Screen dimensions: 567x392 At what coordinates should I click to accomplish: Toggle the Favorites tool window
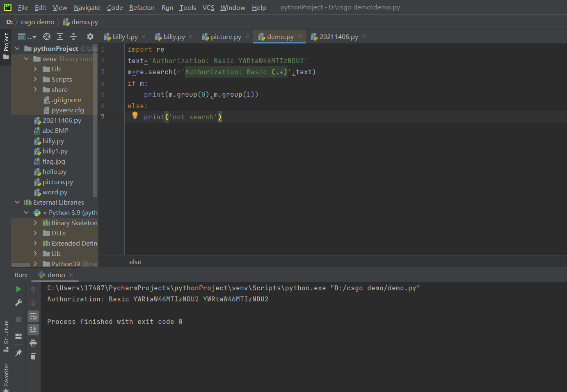pos(6,377)
